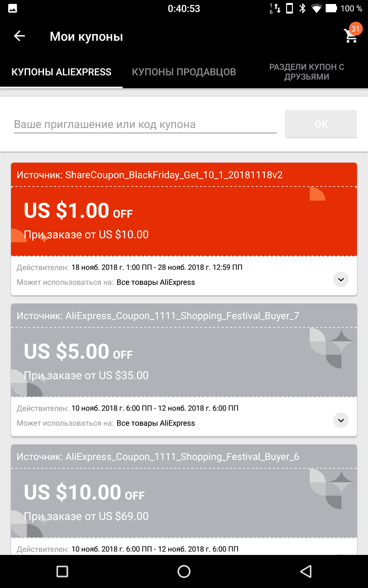Expand the US $1.00 coupon details
This screenshot has width=368, height=588.
341,279
